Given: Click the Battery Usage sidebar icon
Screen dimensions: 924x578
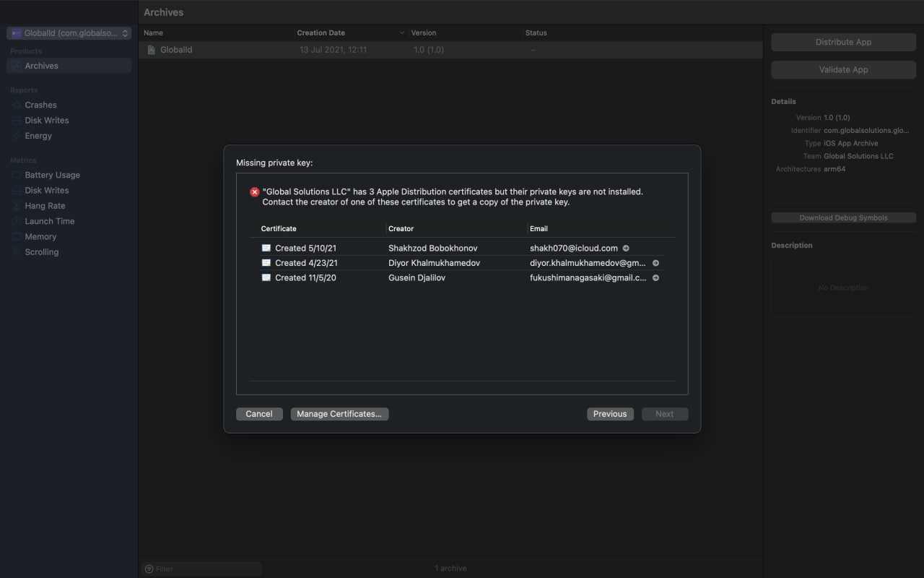Looking at the screenshot, I should coord(17,175).
